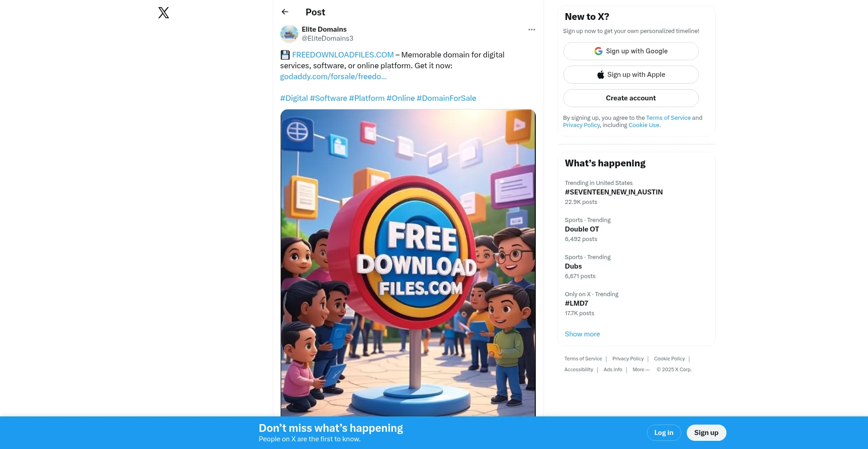Open the Terms of Service footer link
The image size is (868, 449).
click(x=583, y=359)
